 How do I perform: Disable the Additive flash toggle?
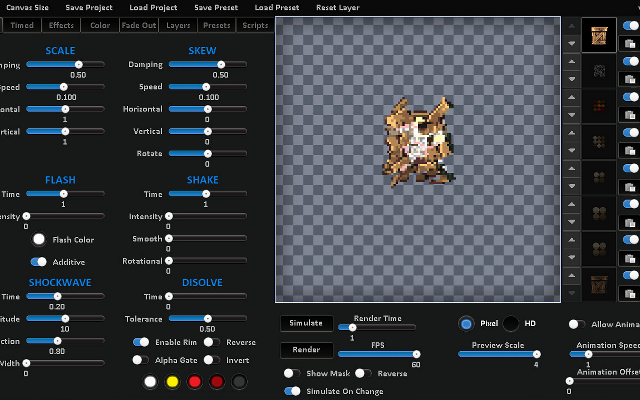click(x=39, y=262)
